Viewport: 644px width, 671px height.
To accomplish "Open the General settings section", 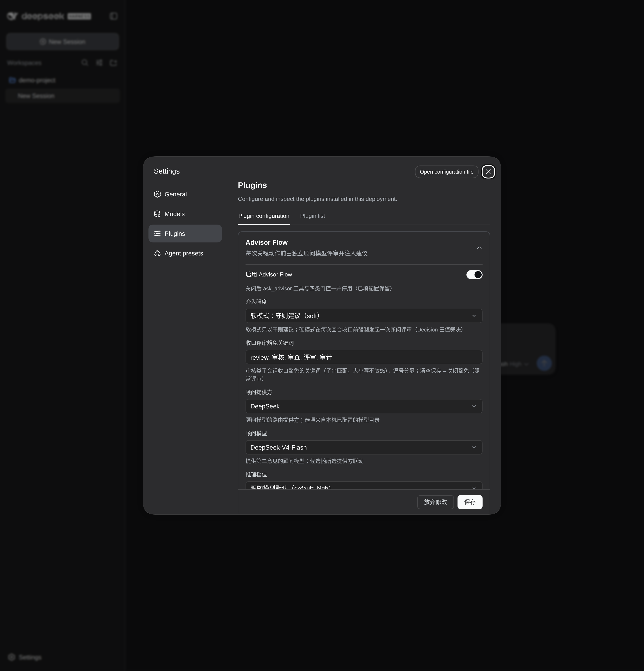I will [185, 194].
